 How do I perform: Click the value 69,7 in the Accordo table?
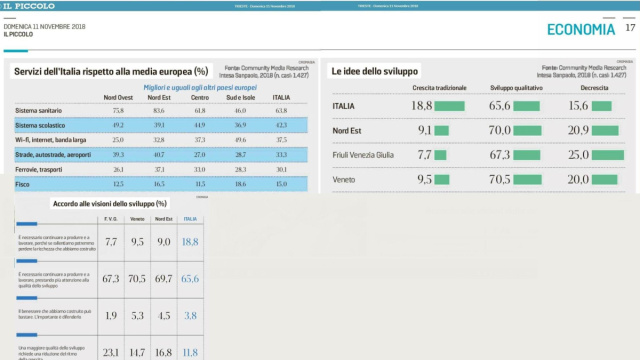coord(163,279)
